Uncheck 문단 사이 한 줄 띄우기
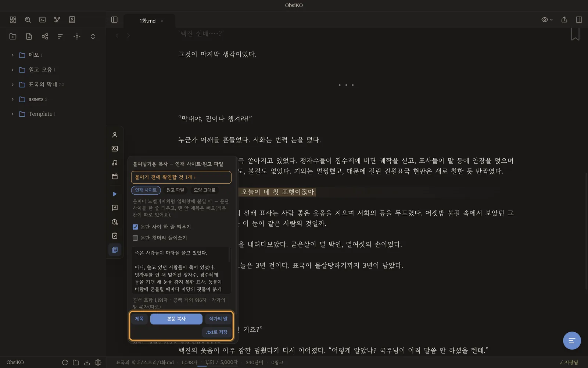This screenshot has height=368, width=588. pyautogui.click(x=135, y=227)
